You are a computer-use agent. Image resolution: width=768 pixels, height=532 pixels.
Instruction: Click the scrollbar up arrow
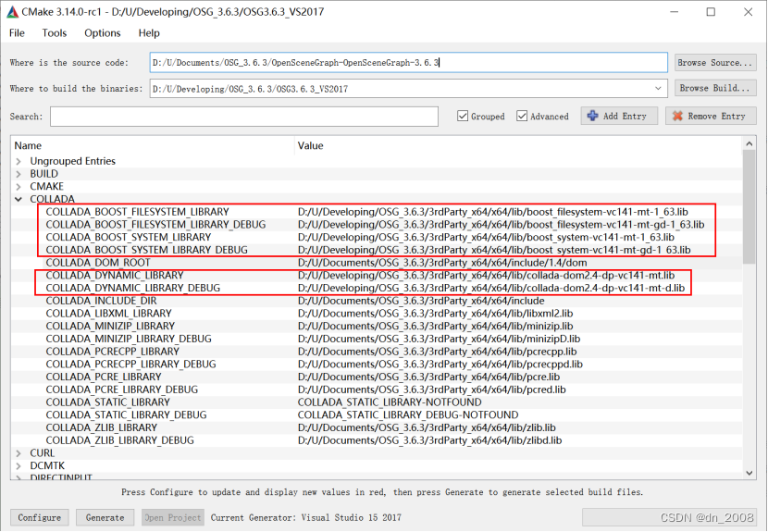click(x=749, y=143)
